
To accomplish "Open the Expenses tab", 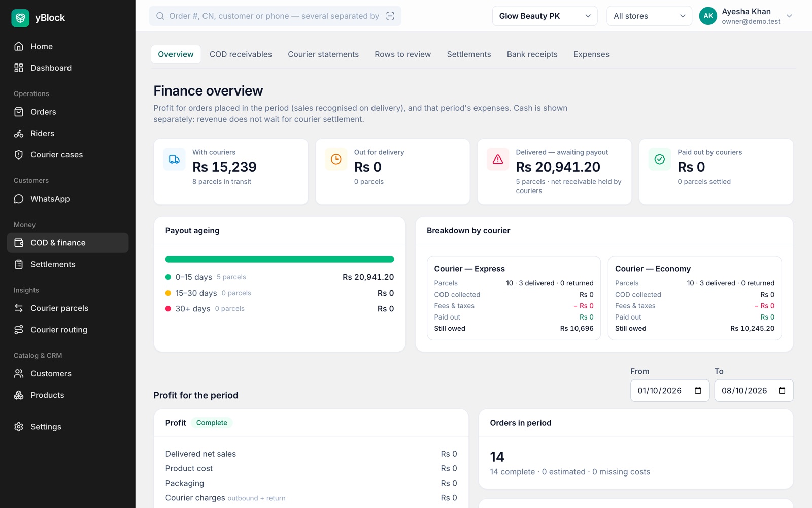I will (x=591, y=54).
